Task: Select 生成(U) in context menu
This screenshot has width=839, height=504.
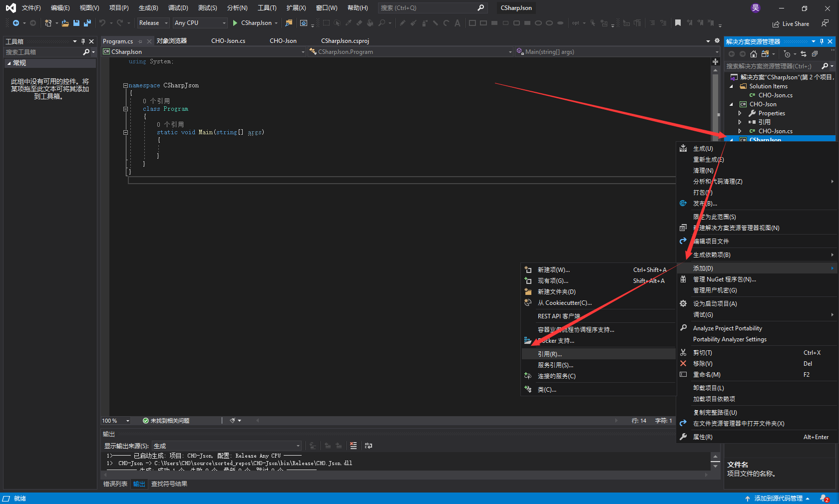Action: point(757,149)
